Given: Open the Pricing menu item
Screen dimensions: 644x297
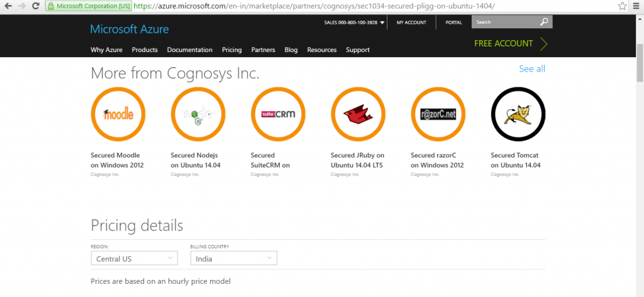Looking at the screenshot, I should click(231, 50).
